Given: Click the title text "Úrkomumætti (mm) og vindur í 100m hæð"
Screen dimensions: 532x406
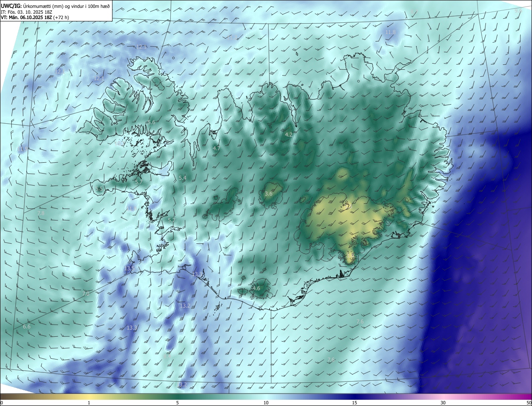Looking at the screenshot, I should point(66,5).
